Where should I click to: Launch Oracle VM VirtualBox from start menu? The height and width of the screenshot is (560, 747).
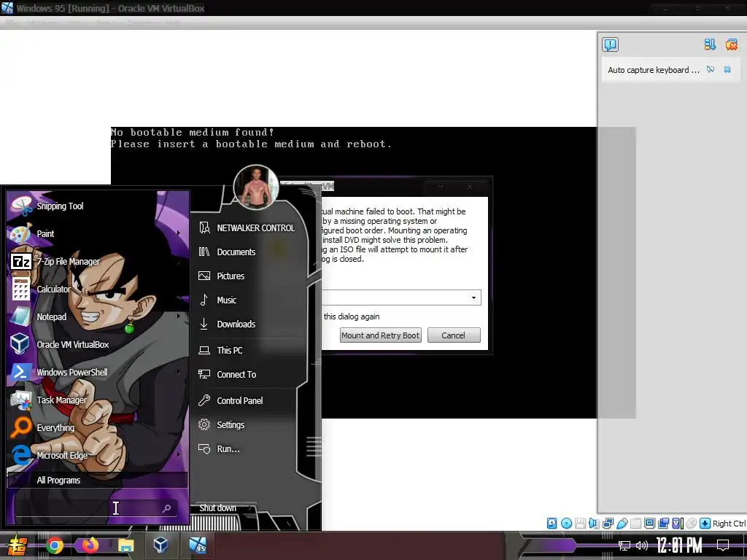click(x=98, y=344)
